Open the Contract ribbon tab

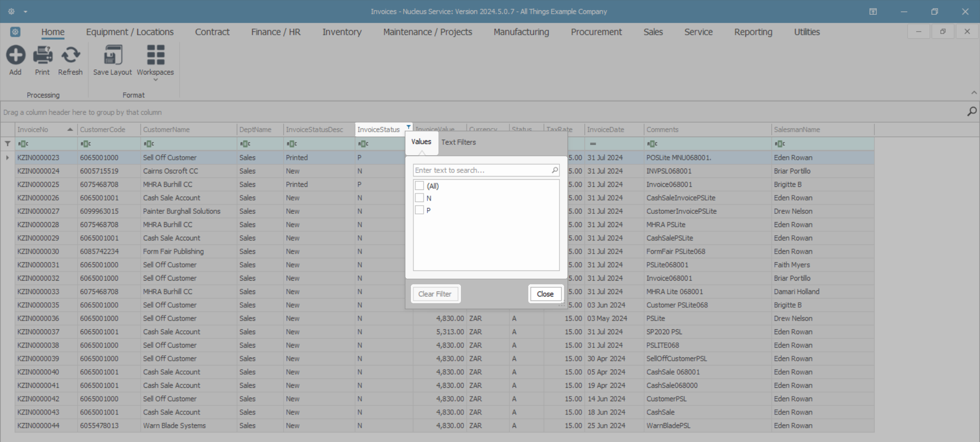(x=212, y=32)
